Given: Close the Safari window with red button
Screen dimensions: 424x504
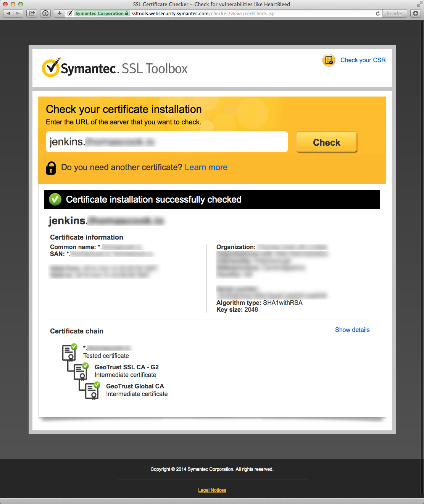Looking at the screenshot, I should [x=5, y=4].
